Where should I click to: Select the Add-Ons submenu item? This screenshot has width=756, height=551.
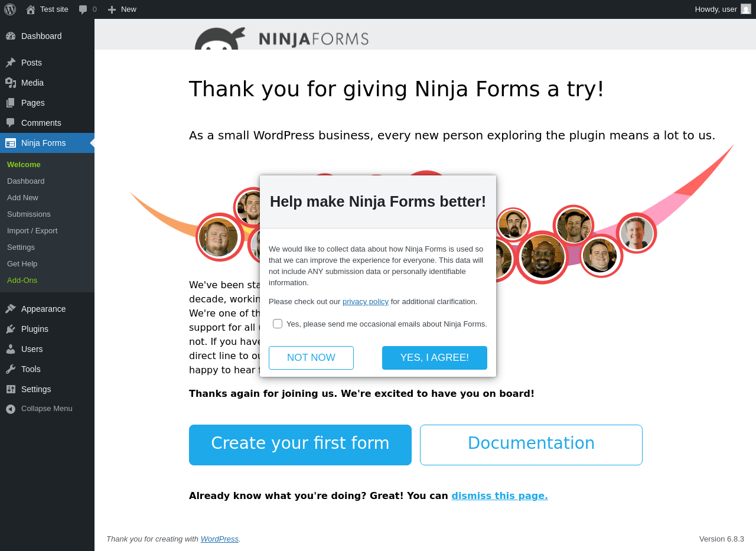click(22, 281)
